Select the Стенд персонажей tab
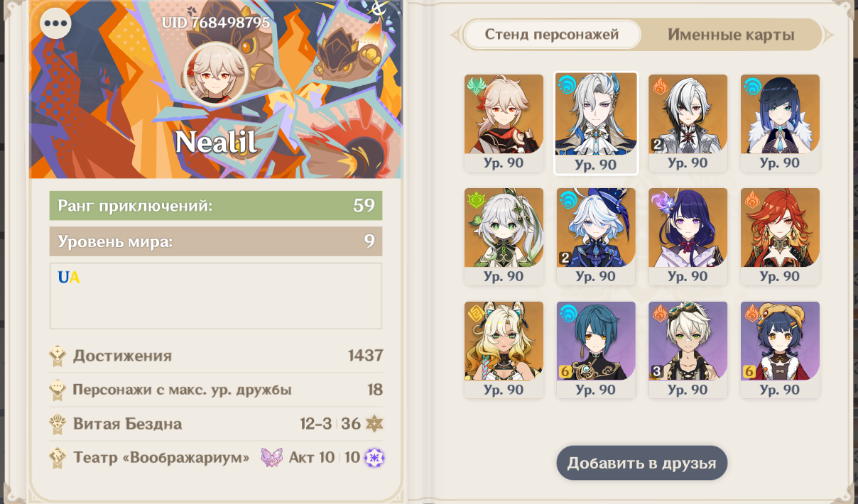Image resolution: width=858 pixels, height=504 pixels. point(552,34)
